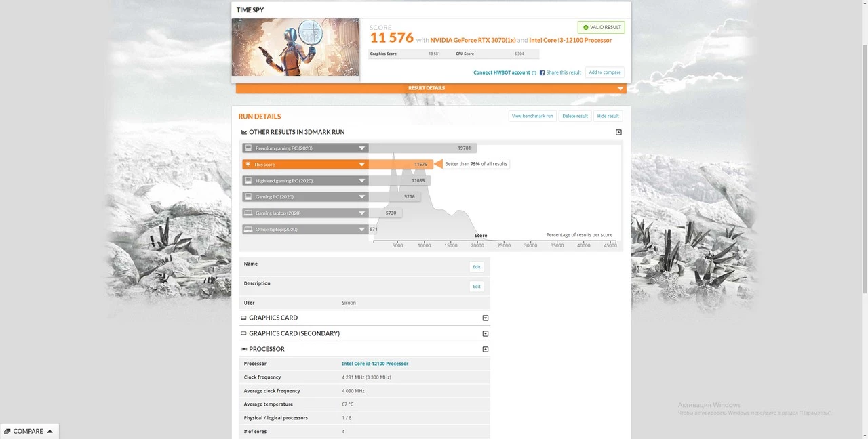The image size is (868, 439).
Task: Open Intel Core i3-12100 Processor link in score header
Action: click(x=570, y=40)
